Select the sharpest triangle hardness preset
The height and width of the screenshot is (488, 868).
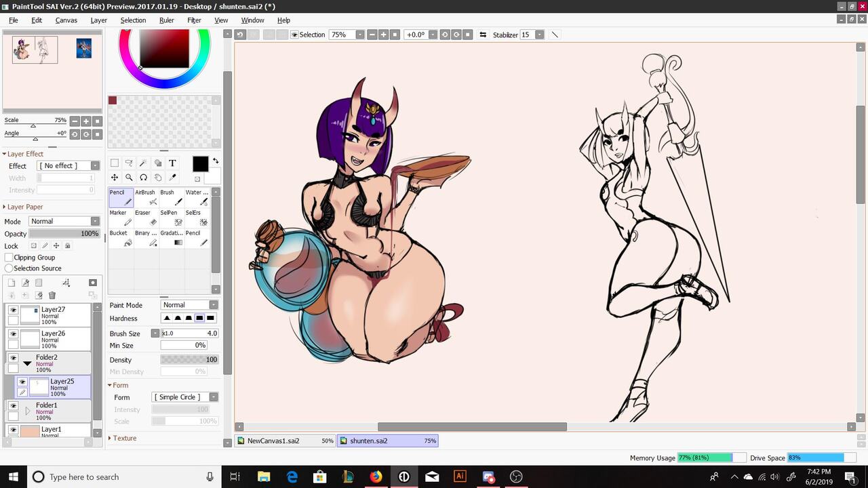[167, 319]
